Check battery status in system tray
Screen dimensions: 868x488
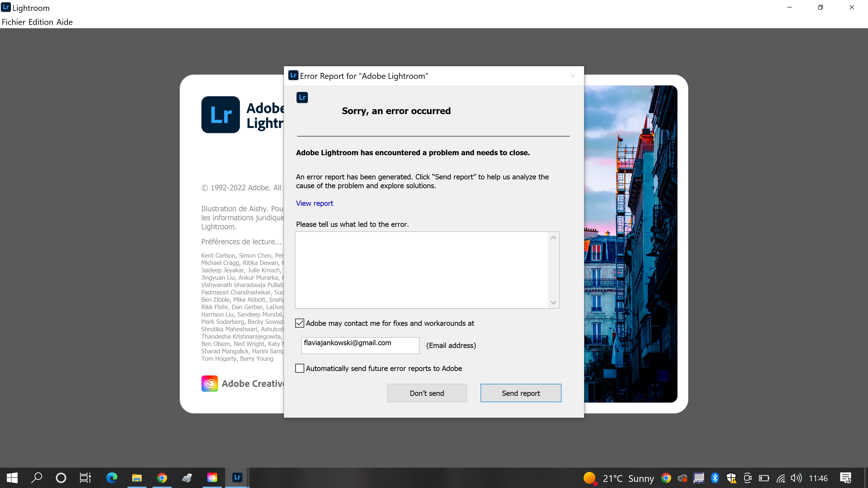tap(764, 478)
